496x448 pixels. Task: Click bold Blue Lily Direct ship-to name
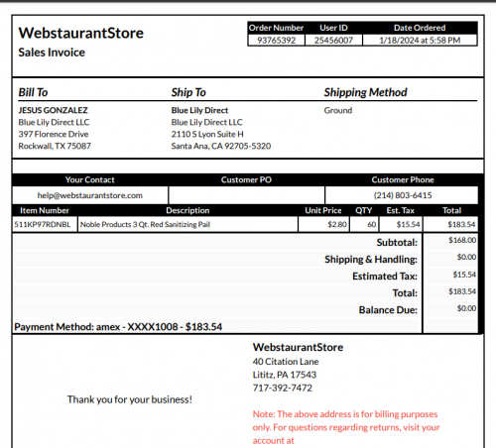[x=199, y=110]
